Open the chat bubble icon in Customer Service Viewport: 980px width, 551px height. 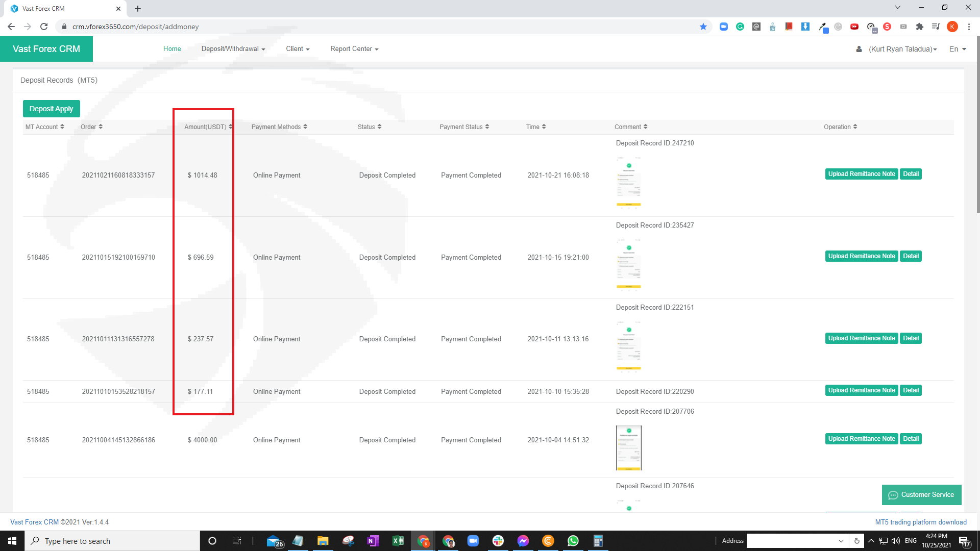pos(893,495)
